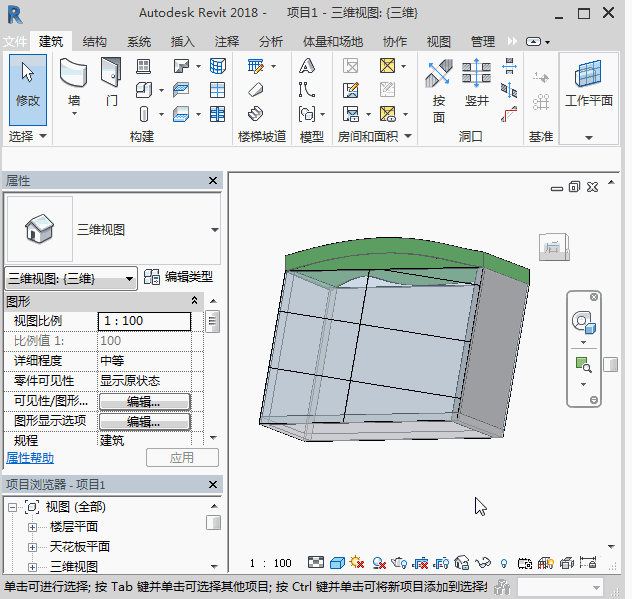This screenshot has width=632, height=599.
Task: Toggle reveal hidden elements lightbulb icon
Action: point(504,563)
